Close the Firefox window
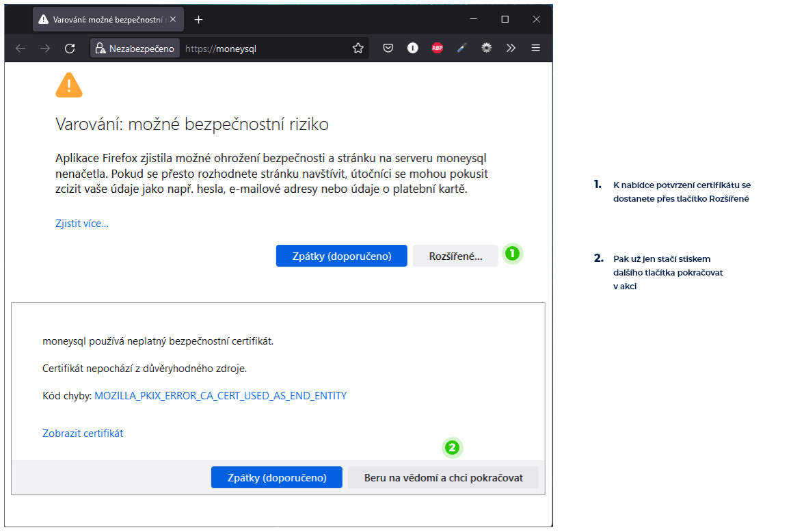Screen dimensions: 791x532 pyautogui.click(x=536, y=19)
